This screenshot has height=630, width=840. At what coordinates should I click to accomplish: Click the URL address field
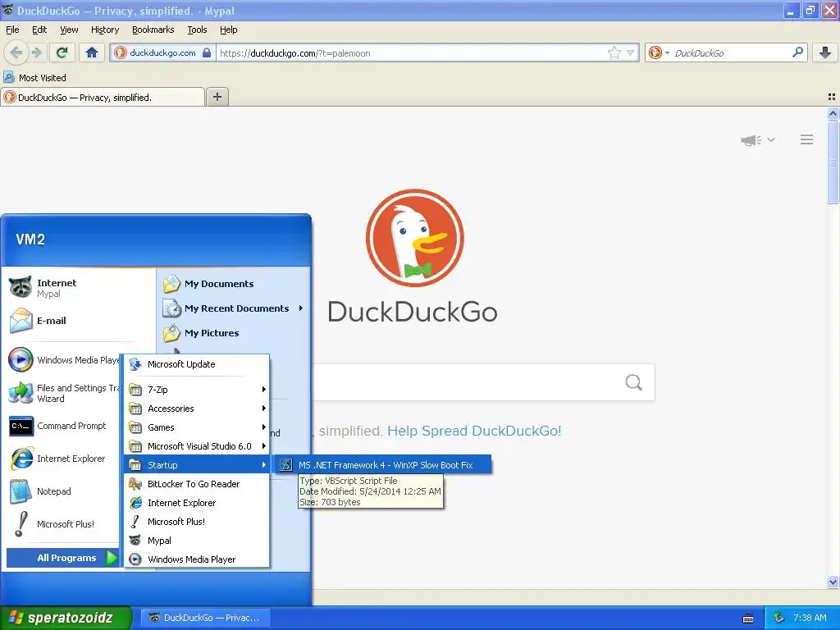(x=412, y=52)
